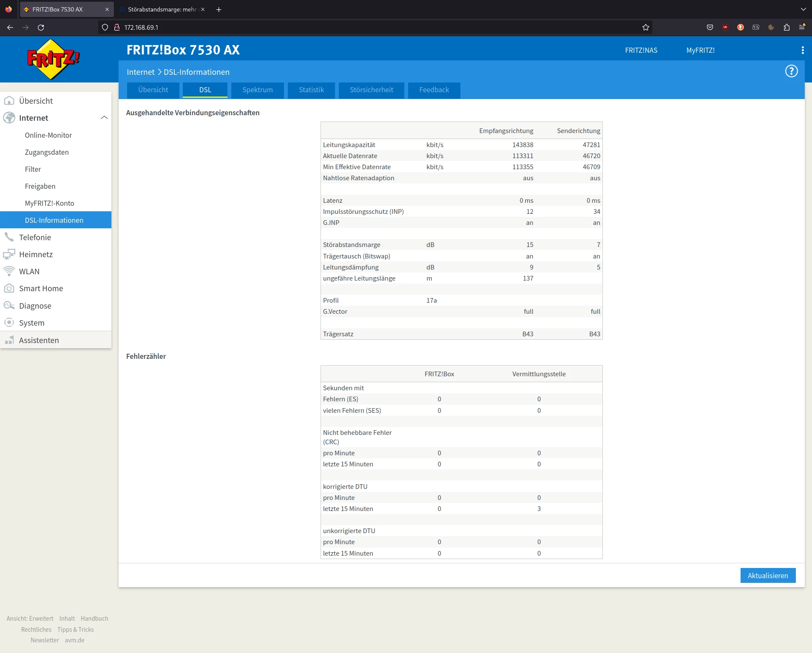Open the uBlock Origin extension icon
The image size is (812, 653).
(x=725, y=28)
